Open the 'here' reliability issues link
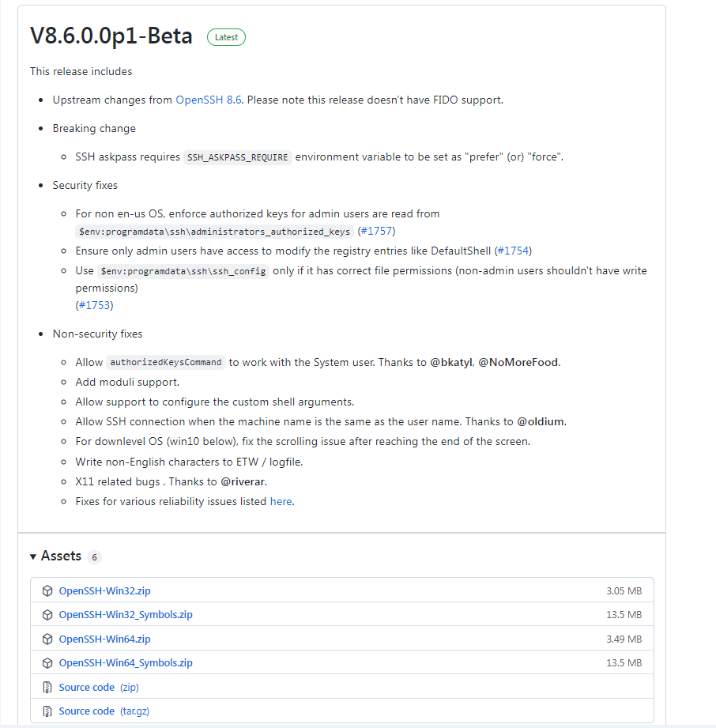Image resolution: width=716 pixels, height=728 pixels. click(x=281, y=501)
